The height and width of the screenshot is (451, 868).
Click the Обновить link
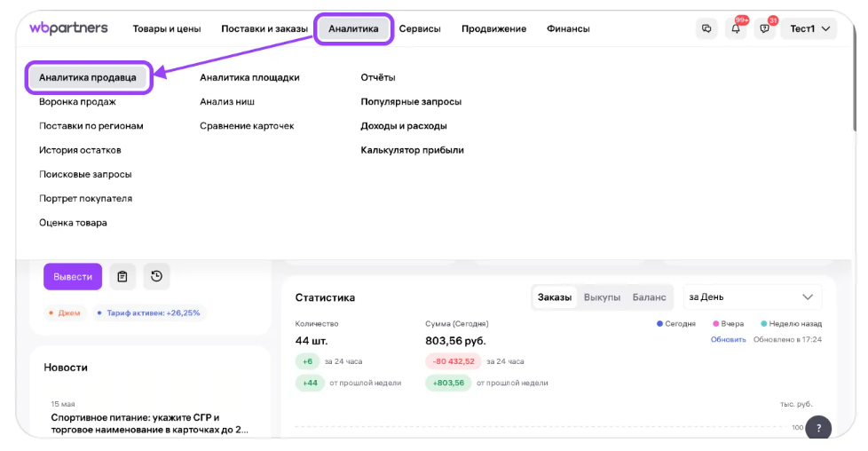click(x=728, y=340)
